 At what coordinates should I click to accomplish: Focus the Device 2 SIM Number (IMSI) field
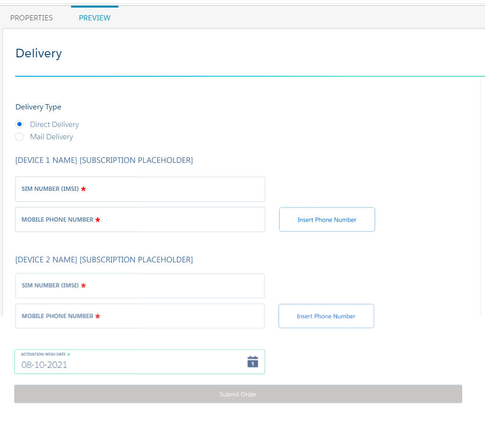click(140, 286)
